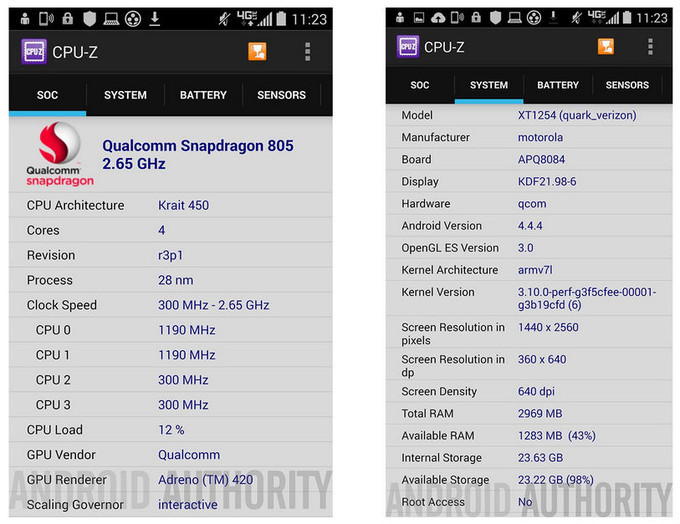Open the three-dot overflow menu on right screen
This screenshot has height=524, width=680.
(650, 46)
